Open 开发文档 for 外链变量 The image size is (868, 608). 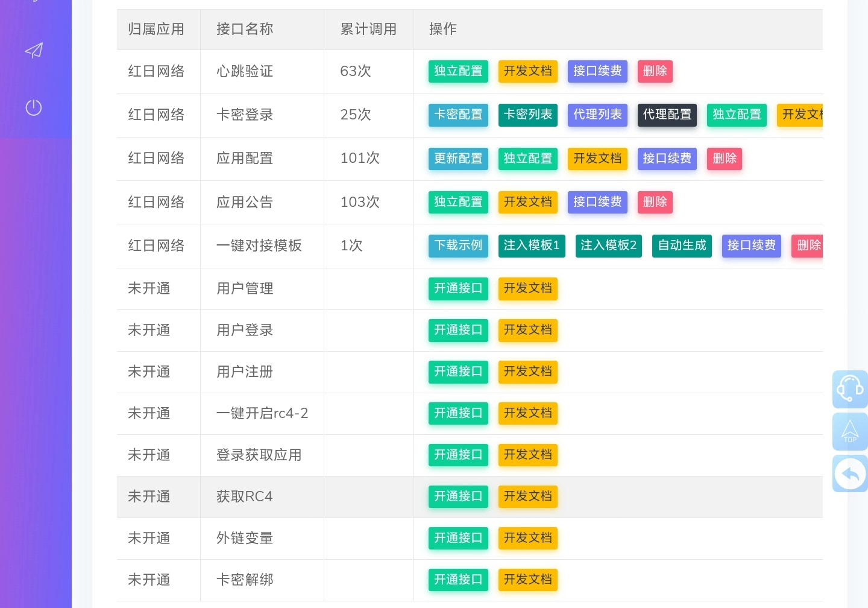click(x=528, y=538)
